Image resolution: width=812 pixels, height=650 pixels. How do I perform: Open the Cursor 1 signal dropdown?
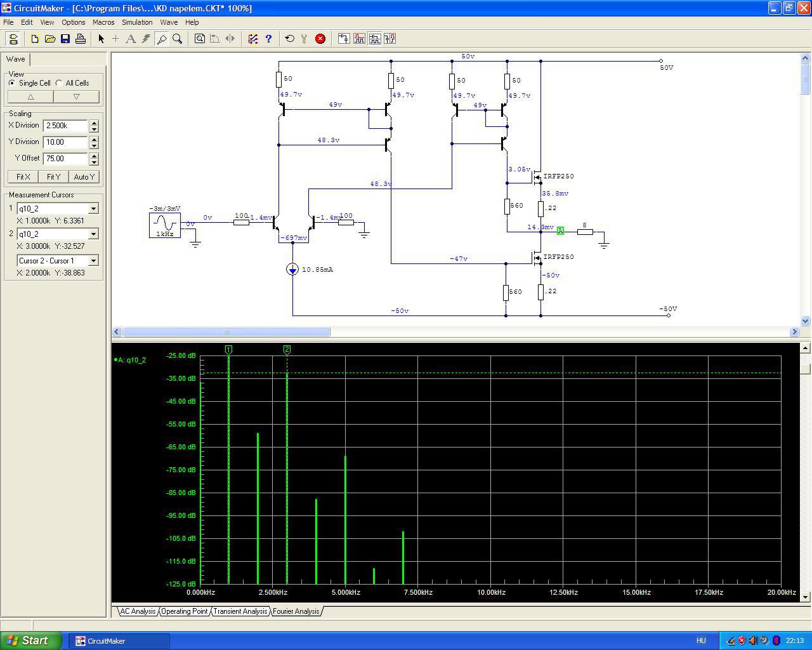point(93,209)
